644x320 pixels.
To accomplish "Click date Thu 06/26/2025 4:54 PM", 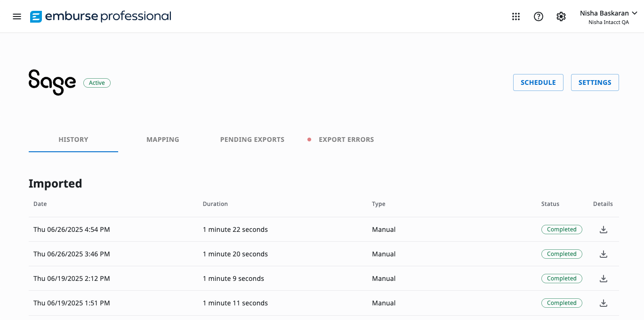I will pyautogui.click(x=72, y=230).
